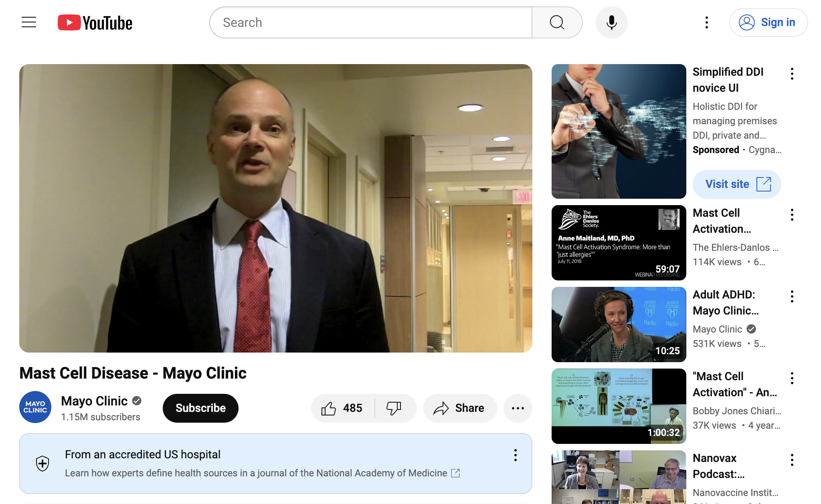Click the 37K views text
This screenshot has width=821, height=504.
714,425
